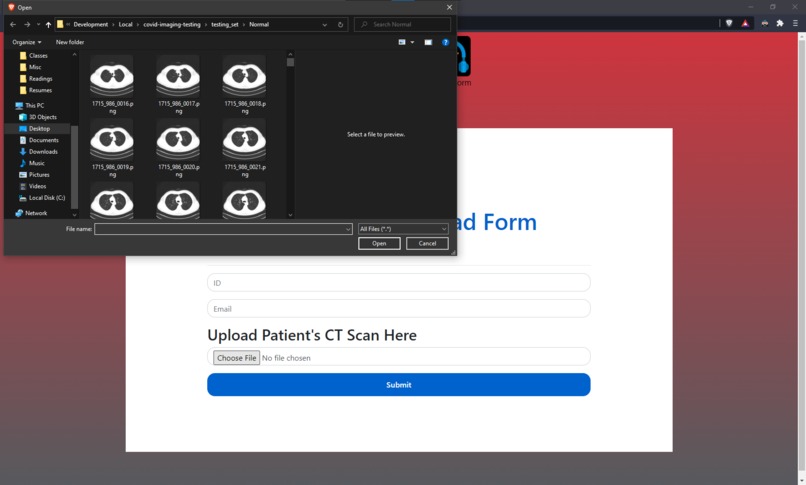Click the Open button in dialog
The image size is (806, 485).
pyautogui.click(x=379, y=244)
